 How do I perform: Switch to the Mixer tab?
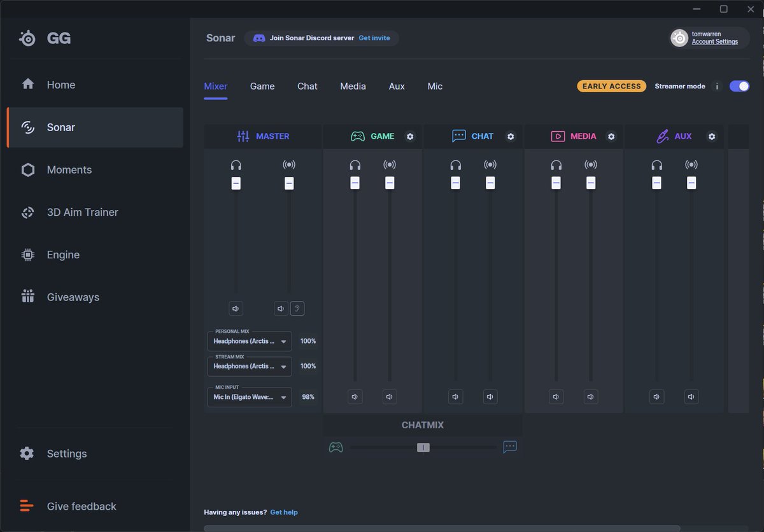[216, 87]
